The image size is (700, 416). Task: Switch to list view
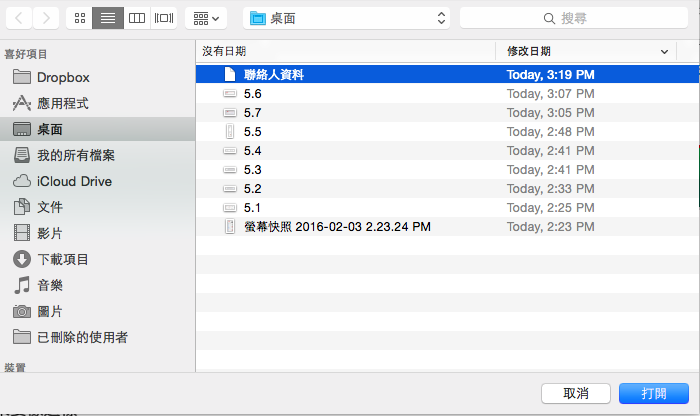pyautogui.click(x=108, y=18)
